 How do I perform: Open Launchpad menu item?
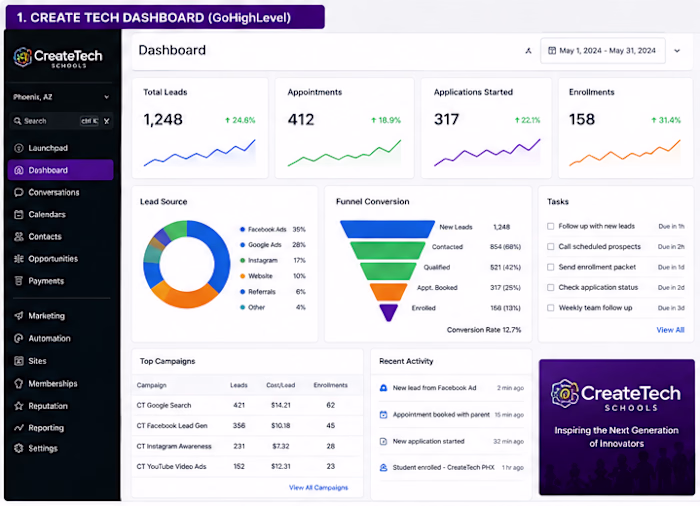tap(61, 148)
